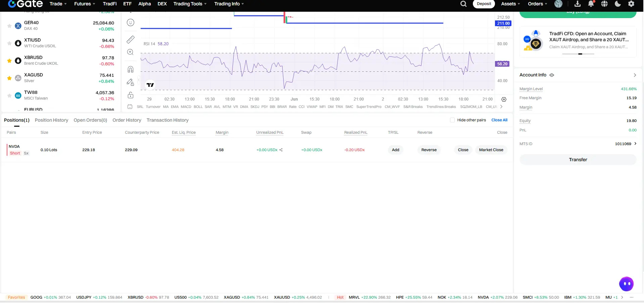Expand the Trading Info menu
644x303 pixels.
pos(229,4)
